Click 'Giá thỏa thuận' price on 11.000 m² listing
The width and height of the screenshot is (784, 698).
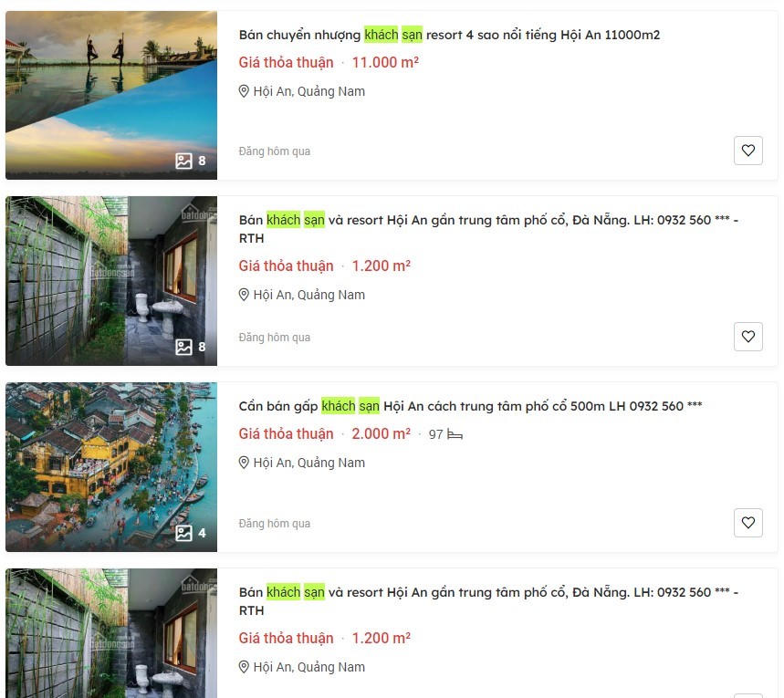click(286, 62)
